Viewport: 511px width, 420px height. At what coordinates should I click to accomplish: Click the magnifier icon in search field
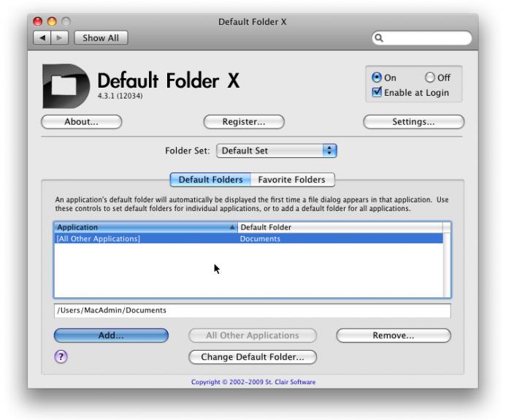[379, 38]
